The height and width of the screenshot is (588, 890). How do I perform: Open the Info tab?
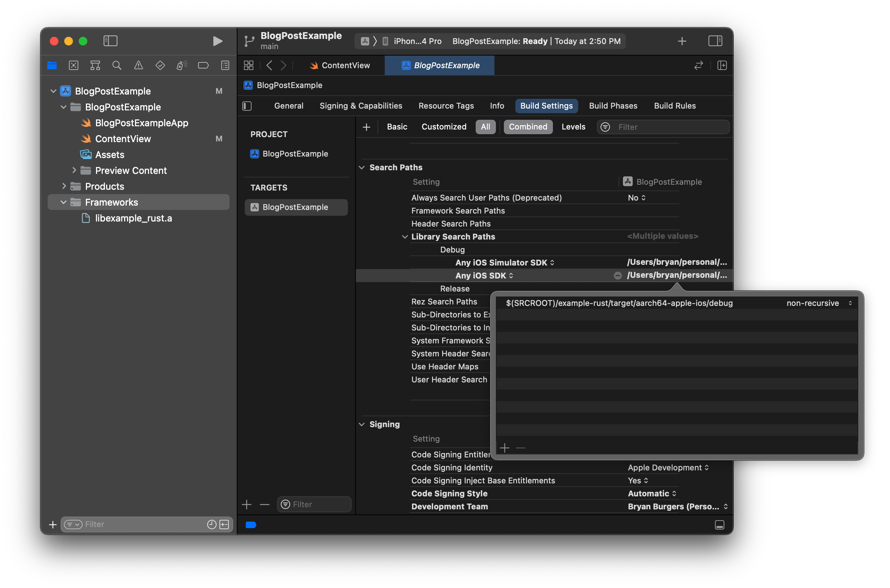click(497, 106)
